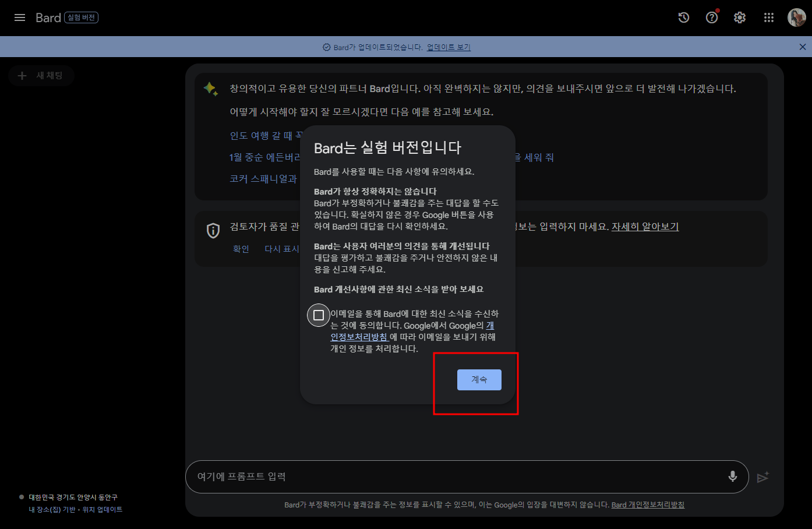Open the settings gear icon
Screen dimensions: 812x529
pyautogui.click(x=740, y=17)
